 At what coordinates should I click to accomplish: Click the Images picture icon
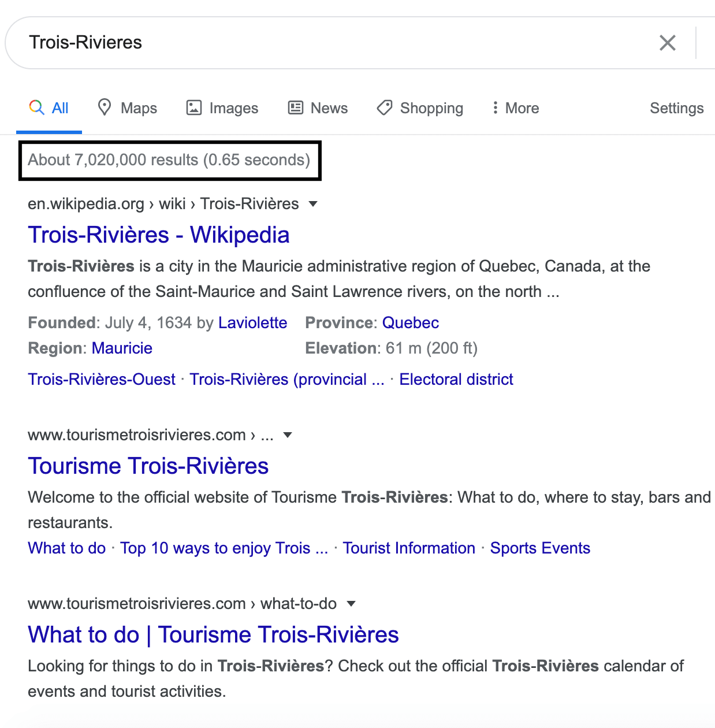[194, 108]
